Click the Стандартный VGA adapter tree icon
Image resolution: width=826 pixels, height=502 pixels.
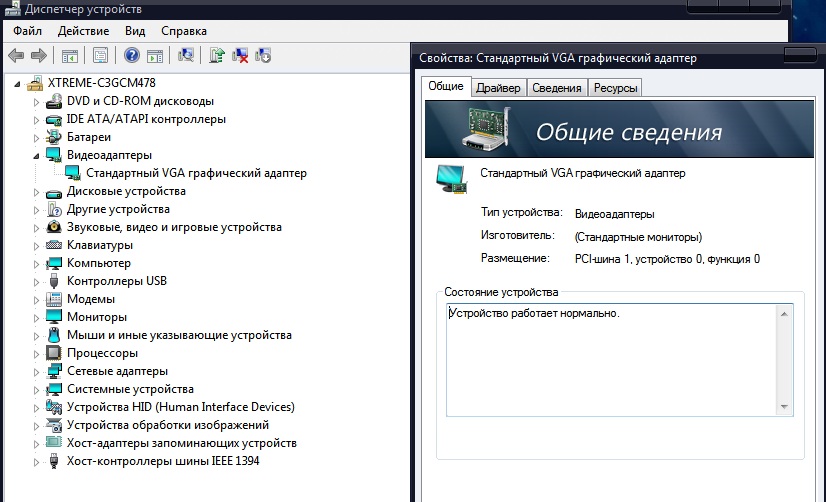[73, 173]
